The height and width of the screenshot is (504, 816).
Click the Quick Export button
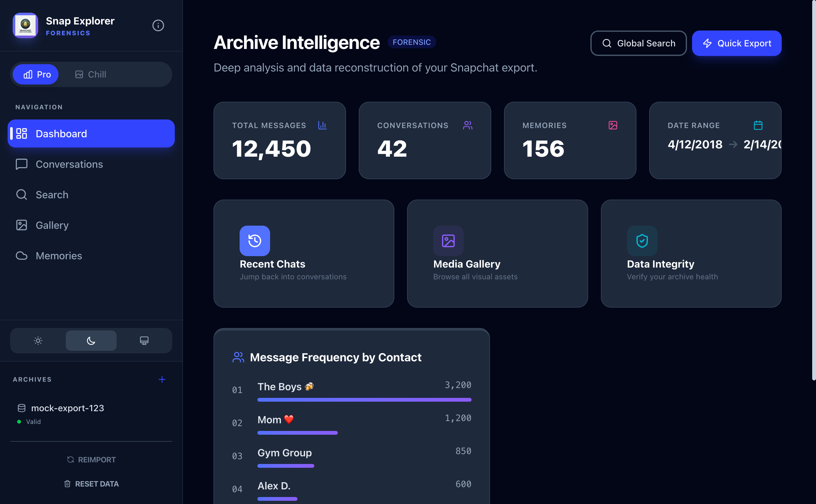coord(736,43)
